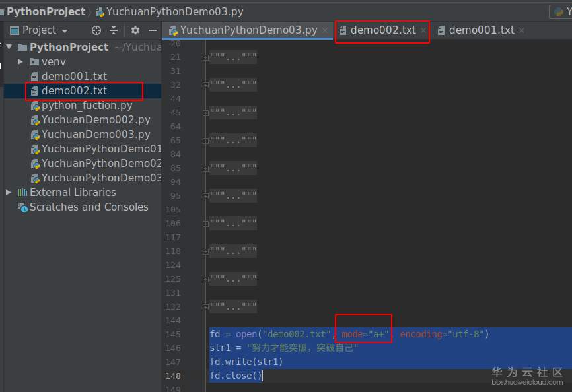Open python_fuction.py from project tree

87,106
